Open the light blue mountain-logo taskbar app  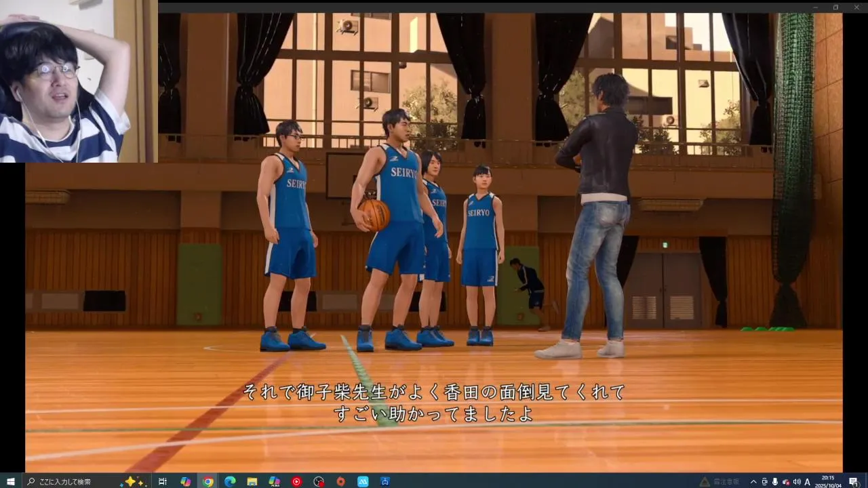[x=363, y=482]
